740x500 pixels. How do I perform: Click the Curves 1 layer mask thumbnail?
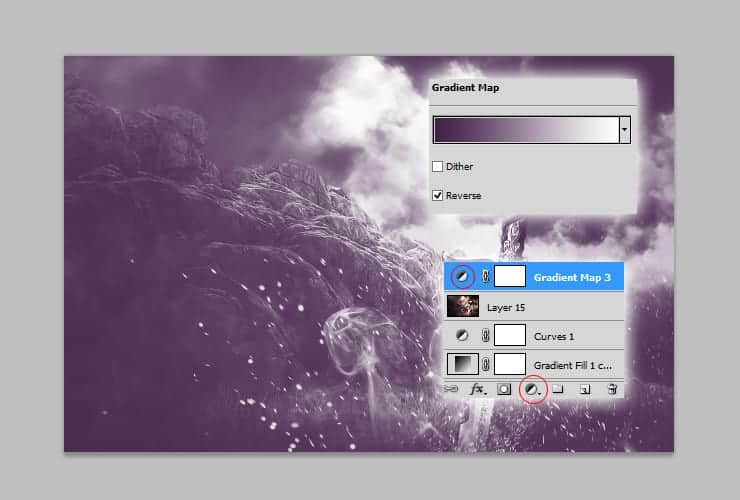(x=510, y=336)
